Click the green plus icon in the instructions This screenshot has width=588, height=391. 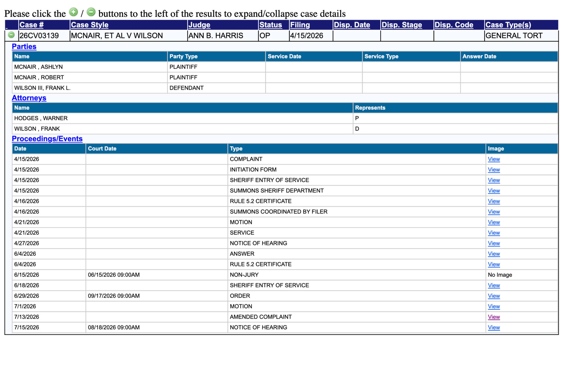[73, 12]
